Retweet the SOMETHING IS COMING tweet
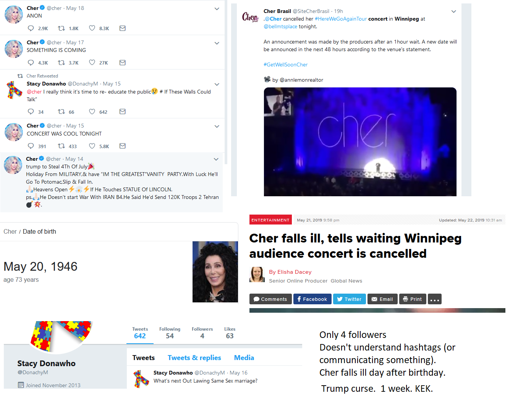 (x=61, y=63)
